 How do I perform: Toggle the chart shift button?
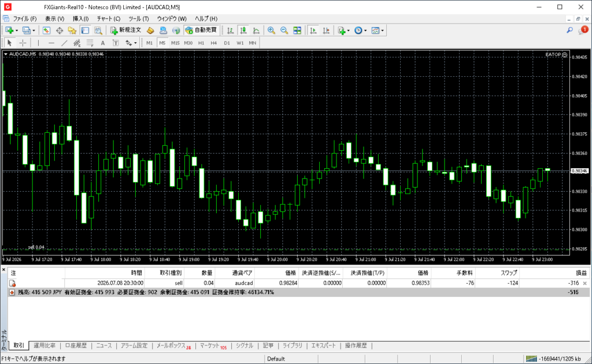tap(326, 31)
